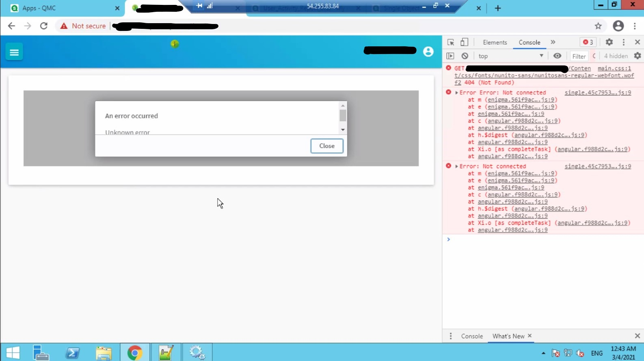
Task: Click the red error count badge
Action: click(x=588, y=42)
